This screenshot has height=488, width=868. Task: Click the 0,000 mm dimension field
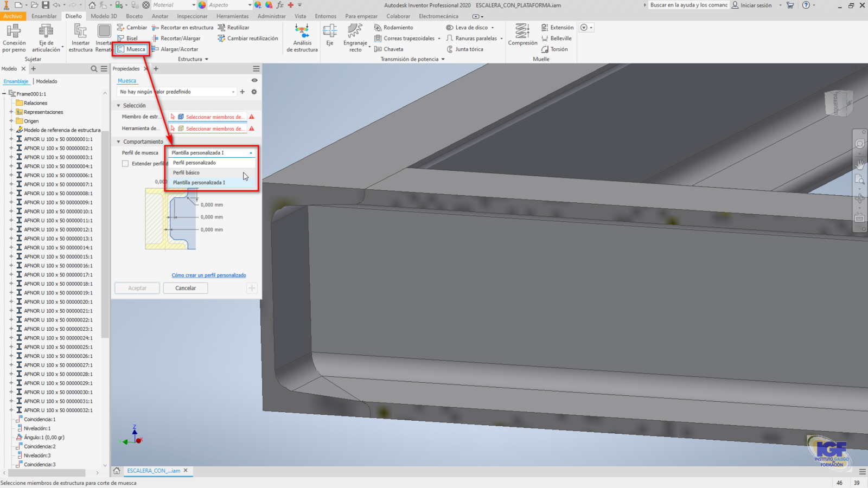211,204
